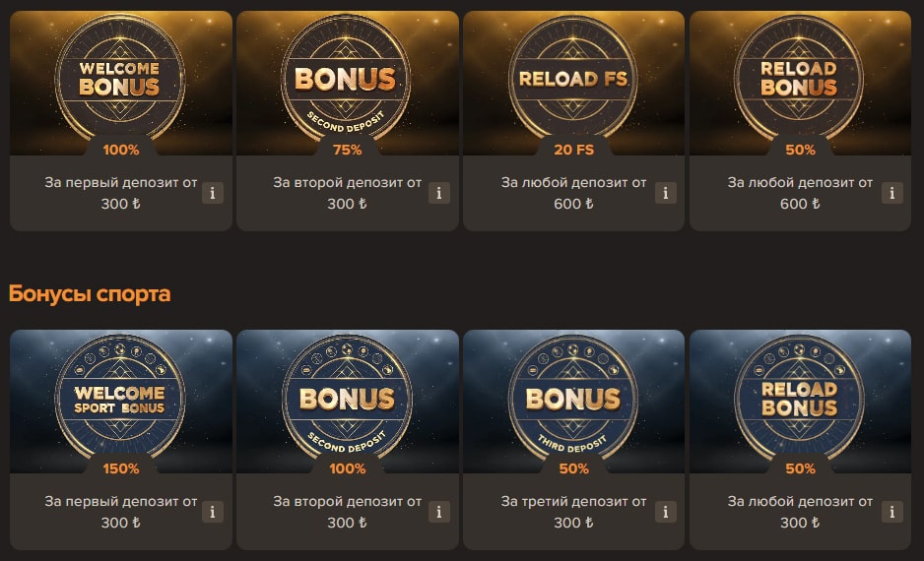
Task: Open the Reload FS coin banner
Action: [x=574, y=83]
